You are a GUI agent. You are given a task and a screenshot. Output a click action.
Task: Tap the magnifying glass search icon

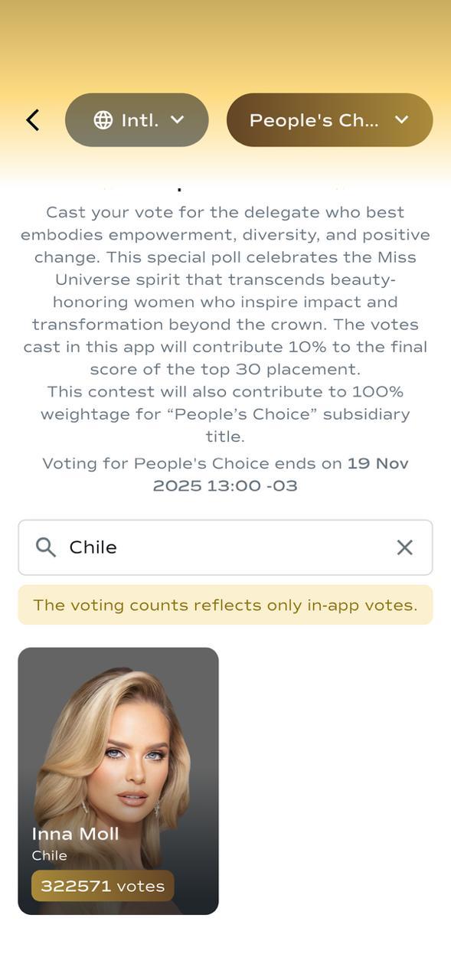tap(45, 547)
